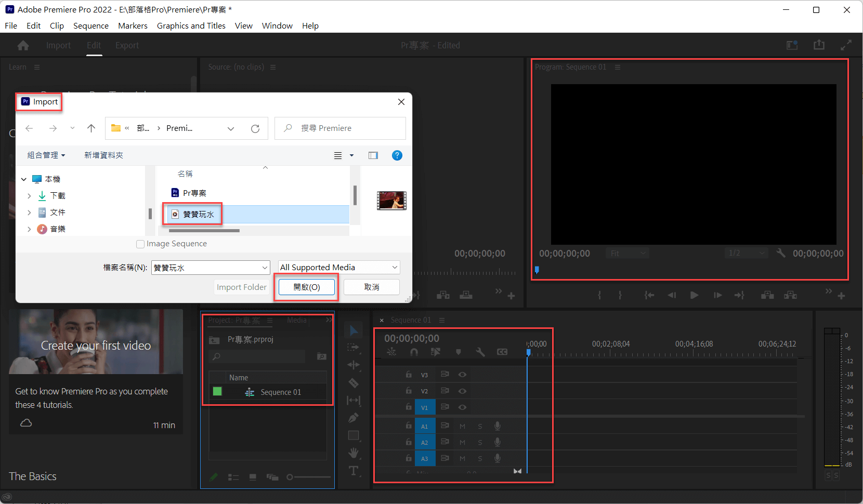Image resolution: width=863 pixels, height=504 pixels.
Task: Open the file name combo box dropdown arrow
Action: click(265, 268)
